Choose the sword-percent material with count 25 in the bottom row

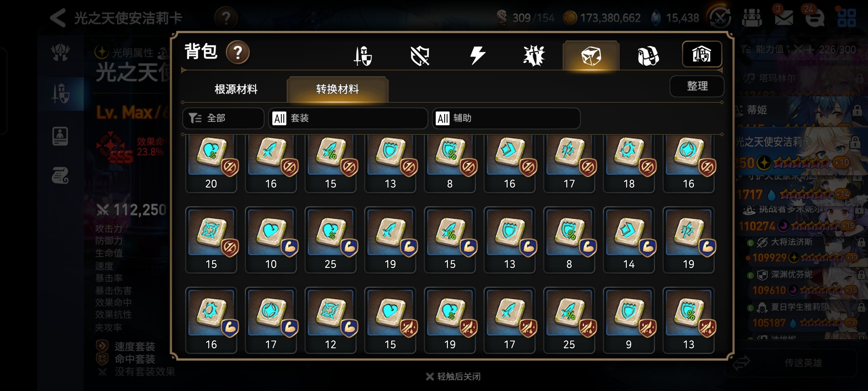(569, 320)
